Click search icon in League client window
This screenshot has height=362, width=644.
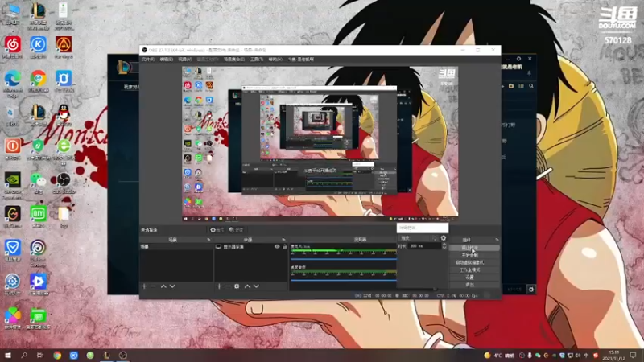click(531, 86)
